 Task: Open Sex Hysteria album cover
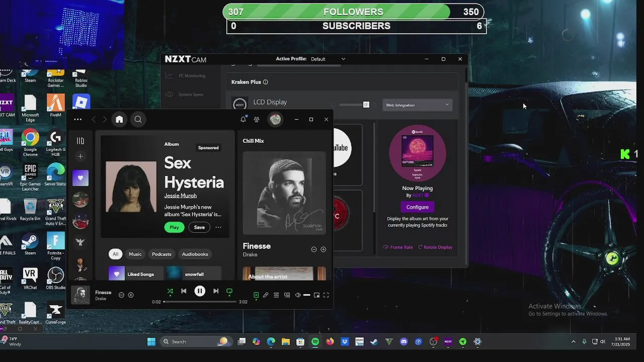click(131, 187)
